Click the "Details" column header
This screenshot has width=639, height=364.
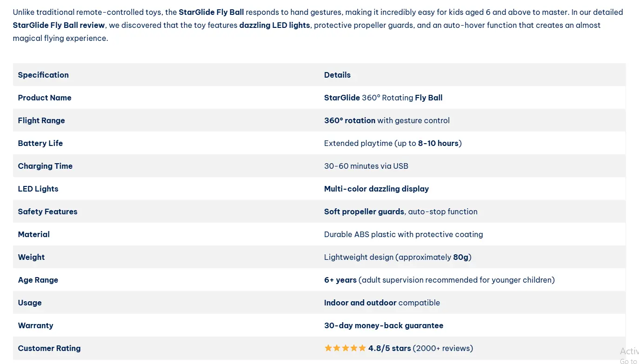337,75
